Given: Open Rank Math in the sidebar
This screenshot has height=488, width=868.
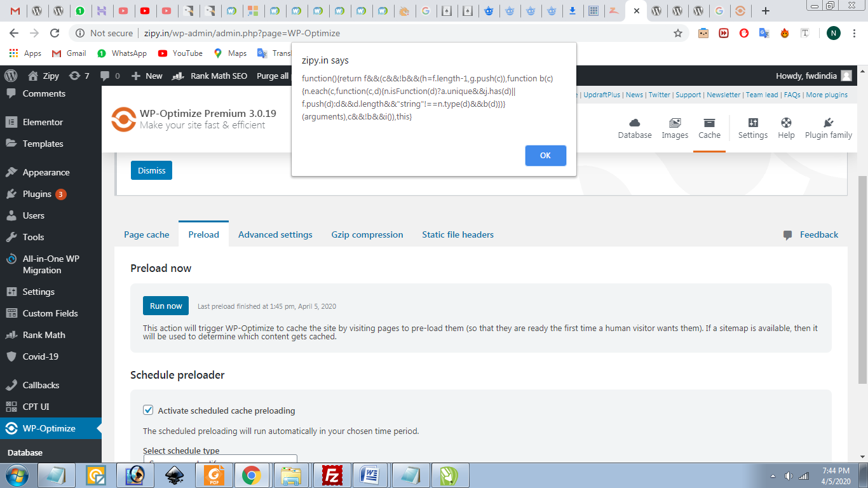Looking at the screenshot, I should pos(51,335).
